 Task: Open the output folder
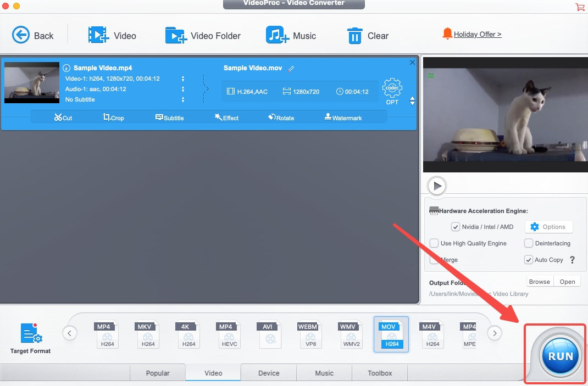click(x=567, y=282)
